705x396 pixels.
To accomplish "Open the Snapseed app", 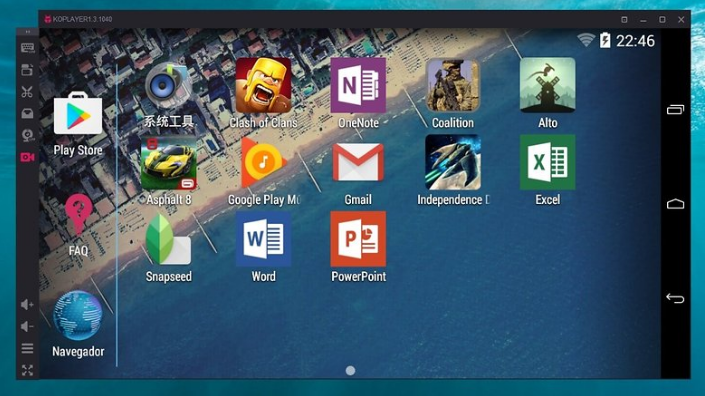I will [x=169, y=239].
